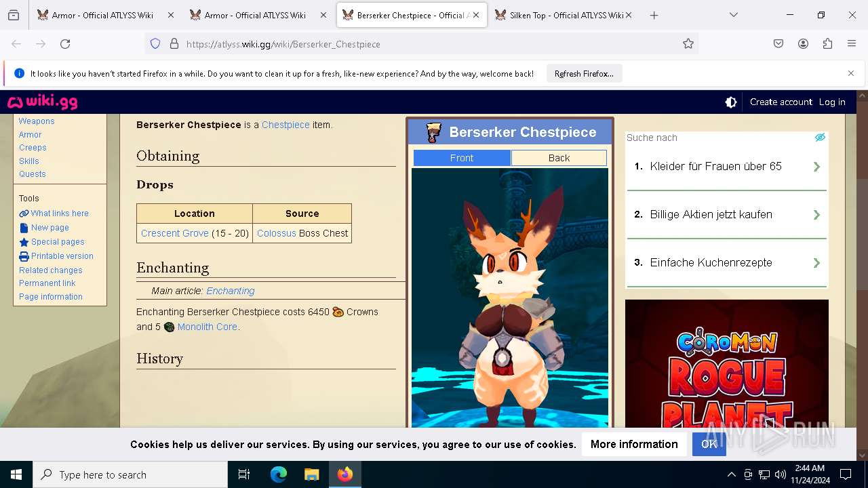The image size is (868, 488).
Task: Open Monolith Core link
Action: [x=208, y=327]
